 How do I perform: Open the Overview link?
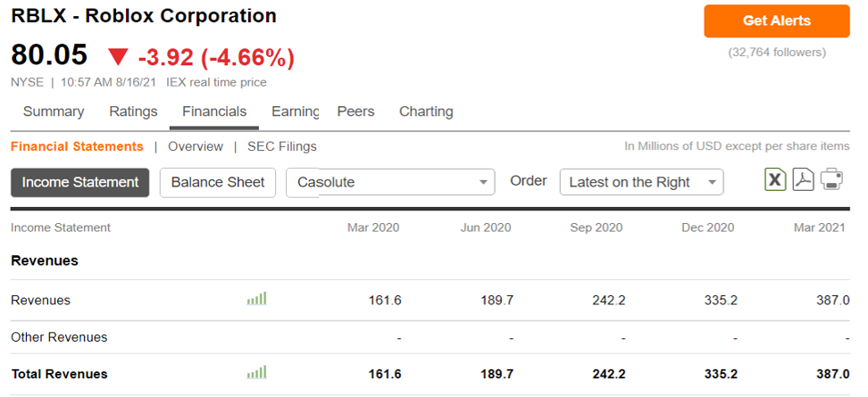[196, 146]
